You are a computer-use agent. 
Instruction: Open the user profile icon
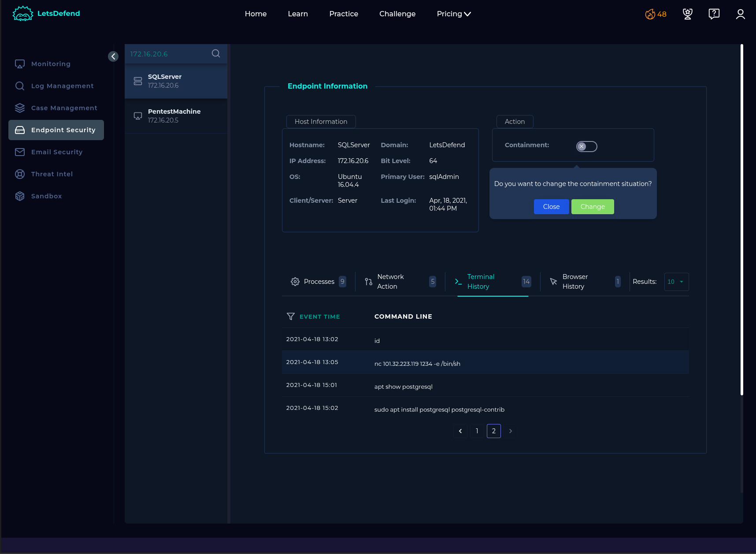(x=741, y=14)
